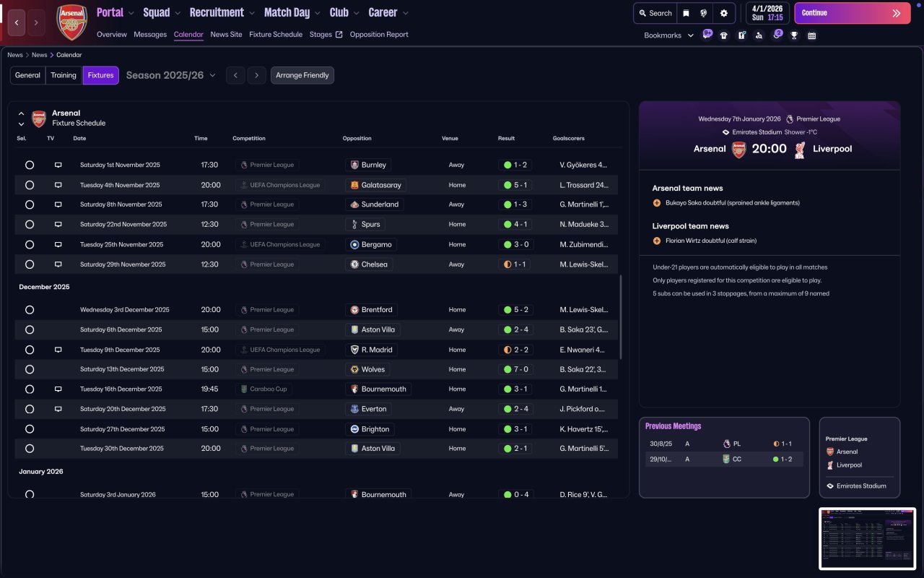Select the Brentford fixture radio button

click(30, 310)
